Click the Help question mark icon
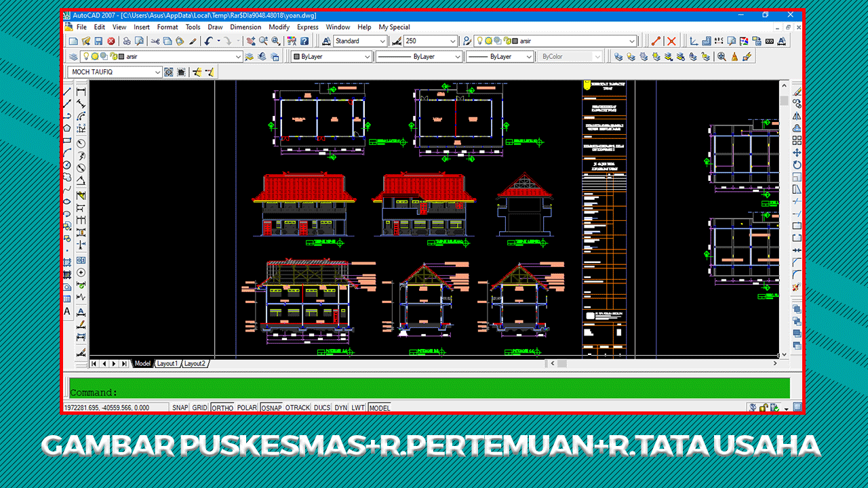The image size is (868, 488). 304,41
